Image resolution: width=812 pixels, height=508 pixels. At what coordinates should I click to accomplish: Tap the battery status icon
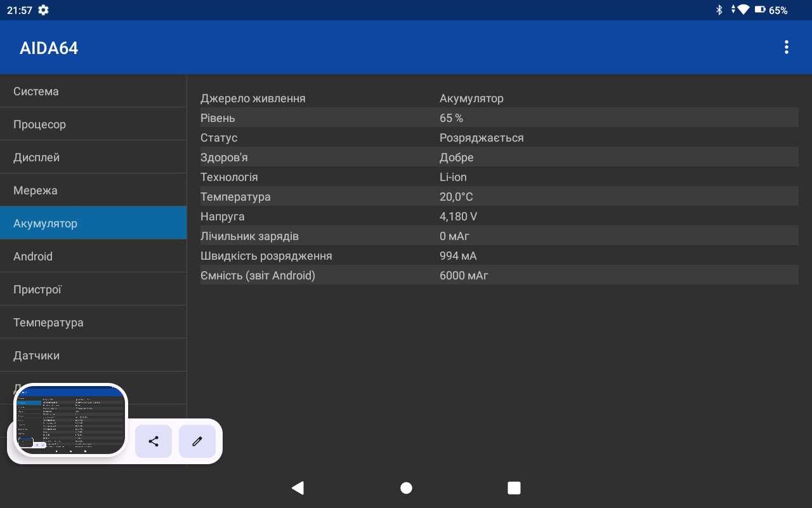point(760,10)
